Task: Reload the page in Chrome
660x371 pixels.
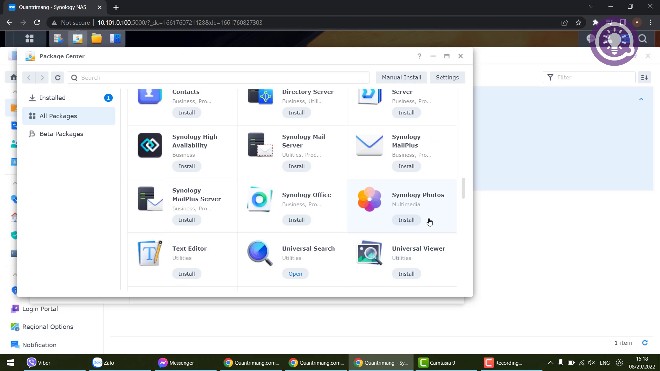Action: pyautogui.click(x=37, y=22)
